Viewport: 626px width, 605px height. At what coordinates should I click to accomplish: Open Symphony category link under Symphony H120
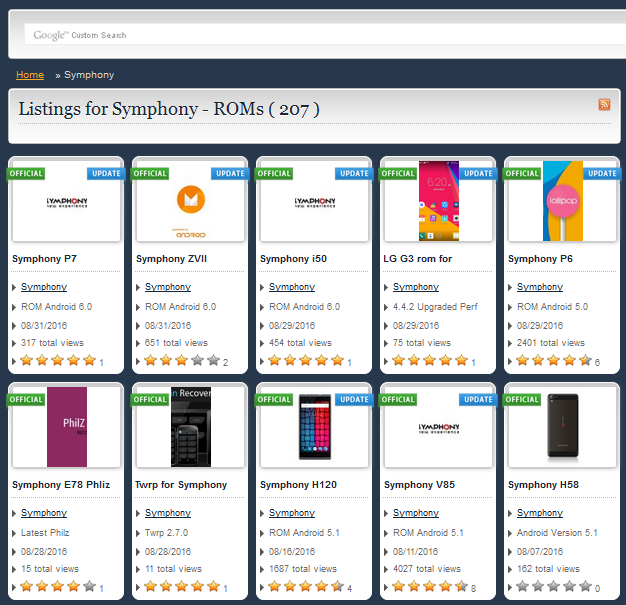(292, 513)
